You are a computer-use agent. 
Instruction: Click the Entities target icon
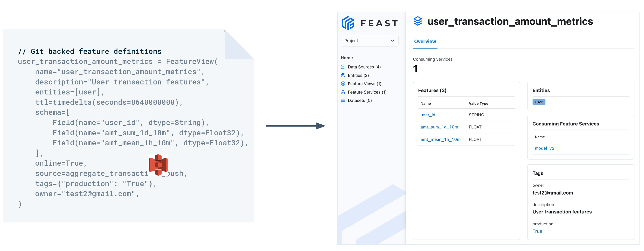click(343, 75)
